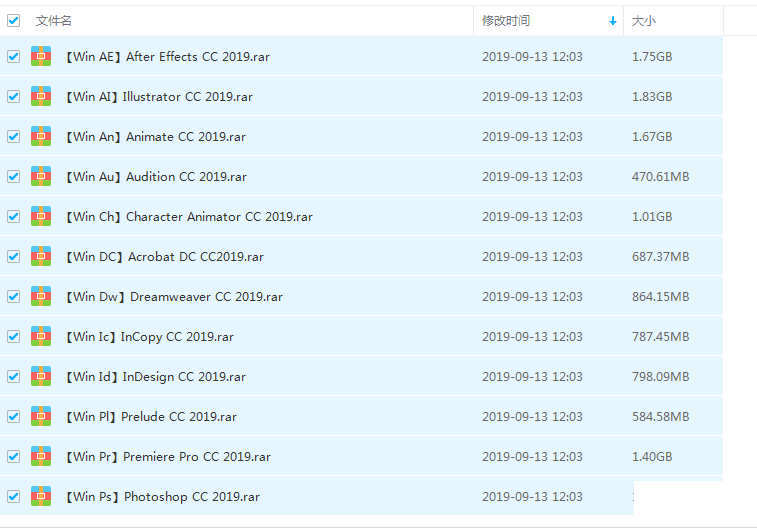
Task: Click the archive icon for Photoshop
Action: [x=41, y=496]
